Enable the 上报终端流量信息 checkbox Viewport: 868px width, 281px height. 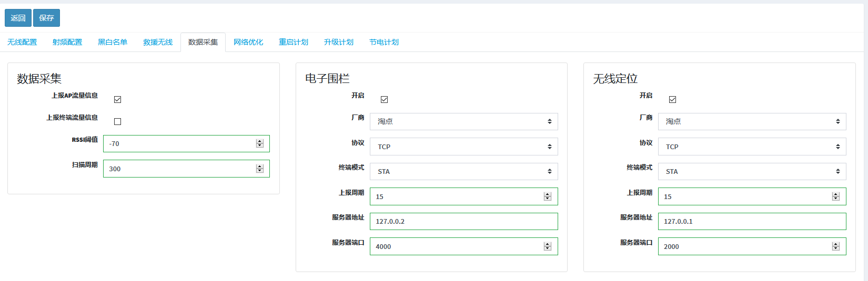coord(118,121)
